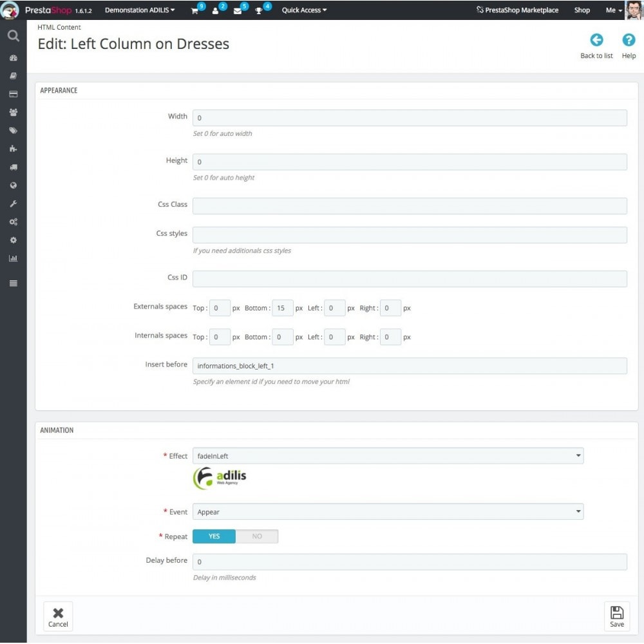Expand the Demonstation ADILIS shop selector
Image resolution: width=644 pixels, height=644 pixels.
[x=140, y=10]
